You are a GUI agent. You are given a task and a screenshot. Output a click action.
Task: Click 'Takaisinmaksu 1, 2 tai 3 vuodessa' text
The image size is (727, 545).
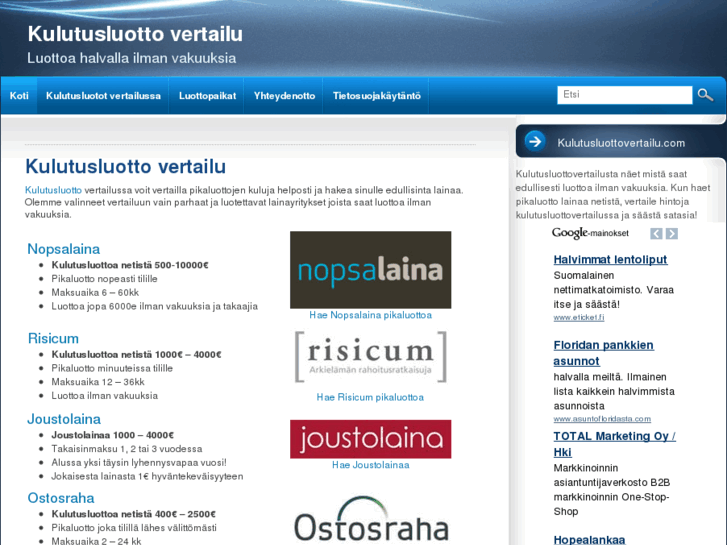(x=127, y=449)
